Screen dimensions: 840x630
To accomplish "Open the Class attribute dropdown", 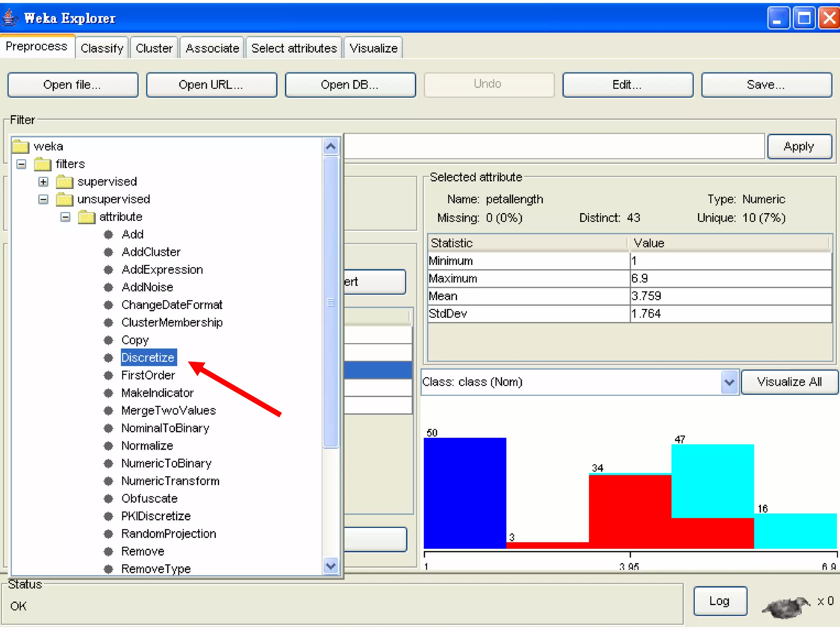I will [729, 382].
